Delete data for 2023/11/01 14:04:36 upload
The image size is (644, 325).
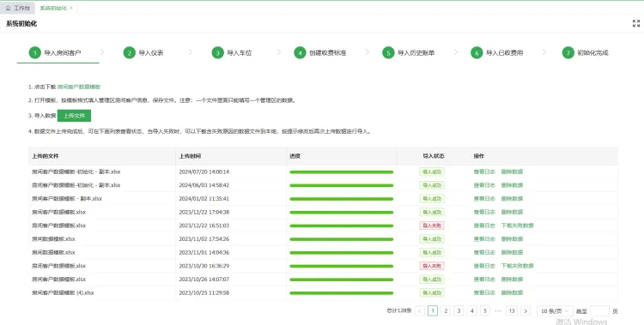click(512, 252)
